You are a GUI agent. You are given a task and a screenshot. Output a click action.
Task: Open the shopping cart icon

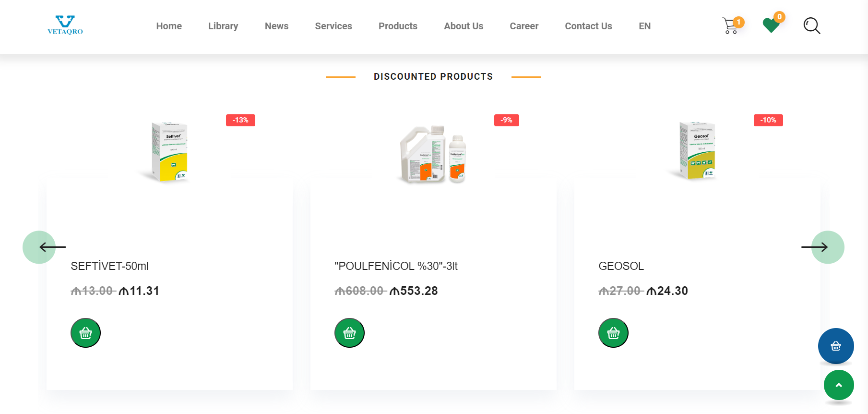click(x=731, y=25)
